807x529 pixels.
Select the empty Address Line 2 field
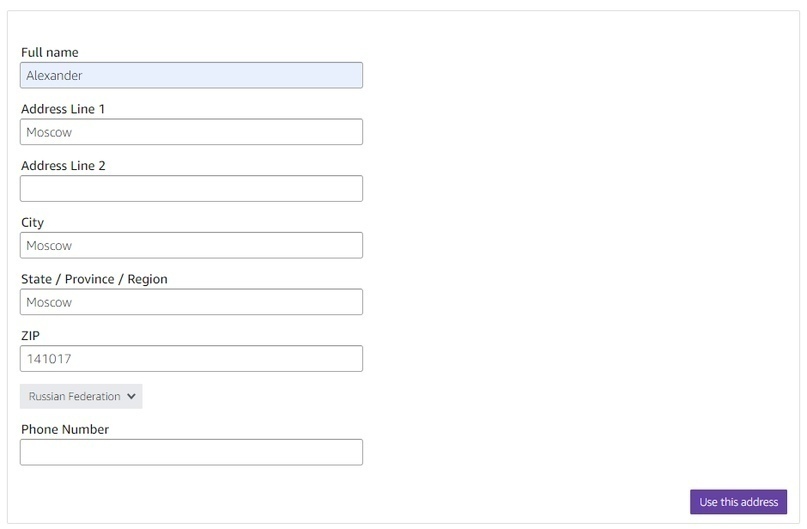point(191,189)
